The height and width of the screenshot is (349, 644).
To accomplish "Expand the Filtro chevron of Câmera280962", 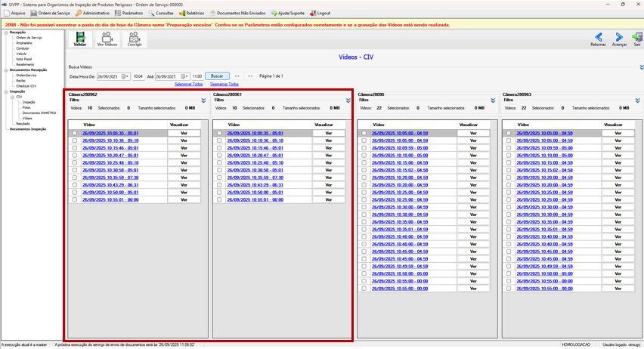I will point(204,100).
